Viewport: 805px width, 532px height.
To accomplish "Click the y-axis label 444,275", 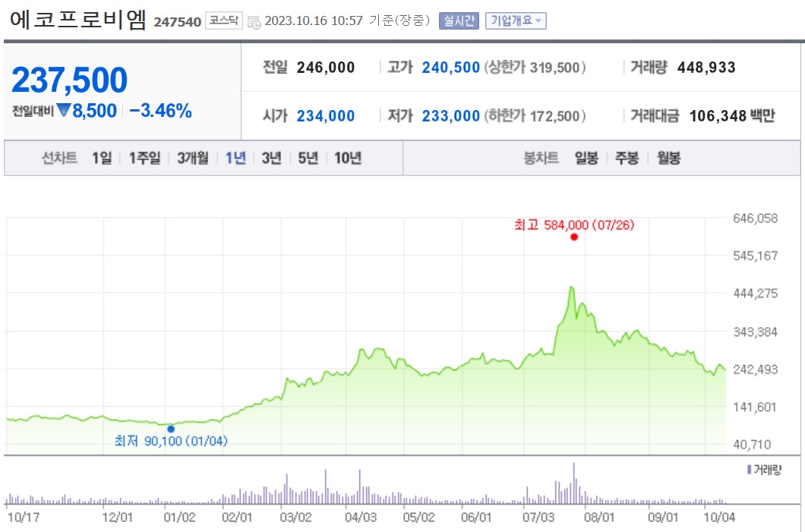I will pos(755,294).
